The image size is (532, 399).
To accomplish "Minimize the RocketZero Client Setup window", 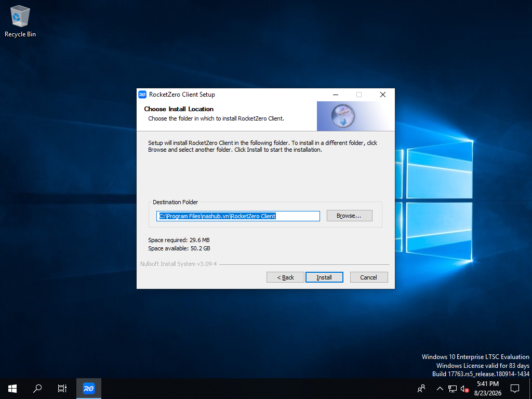I will point(336,95).
